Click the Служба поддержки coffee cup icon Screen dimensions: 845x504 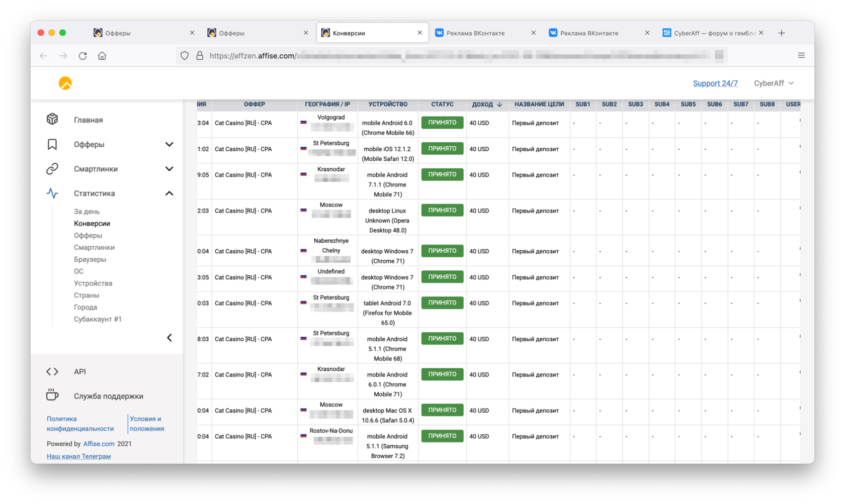52,395
